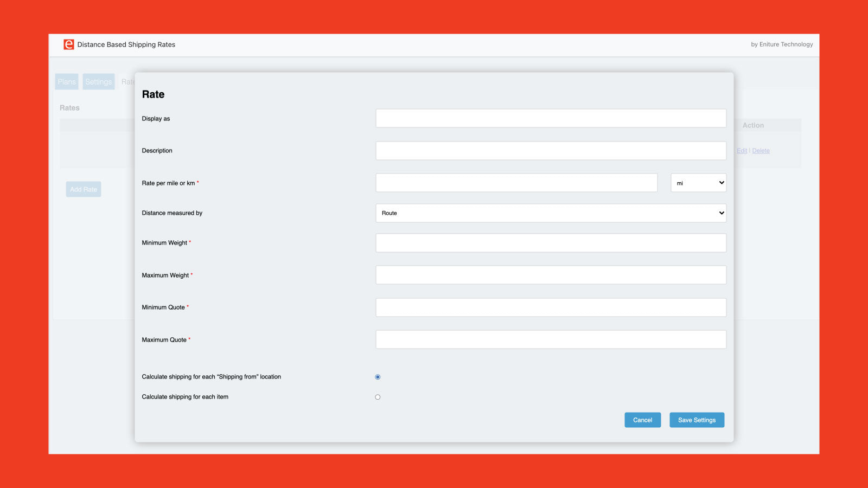The image size is (868, 488).
Task: Open the Rates tab
Action: coord(128,81)
